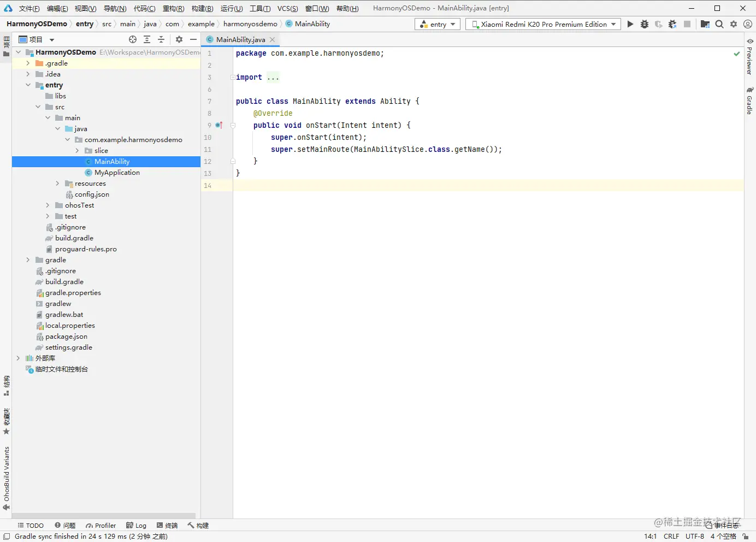Click override gutter icon on line 9
Viewport: 756px width, 542px height.
(219, 125)
